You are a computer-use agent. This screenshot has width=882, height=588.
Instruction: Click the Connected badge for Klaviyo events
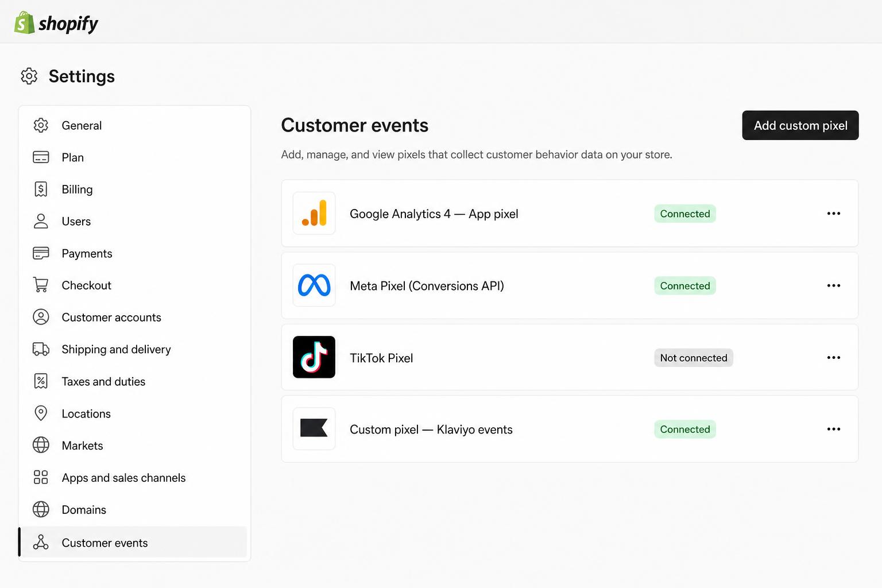pyautogui.click(x=685, y=429)
